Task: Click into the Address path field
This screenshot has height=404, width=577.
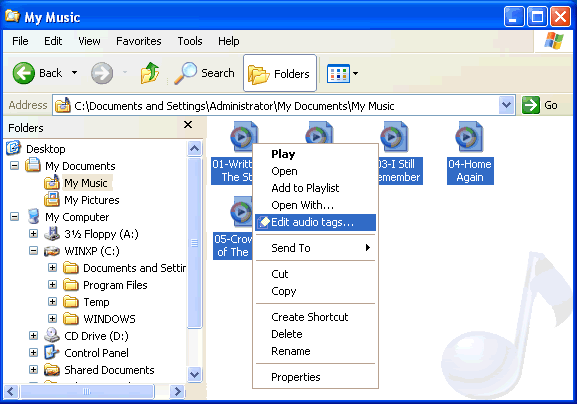Action: pyautogui.click(x=283, y=106)
